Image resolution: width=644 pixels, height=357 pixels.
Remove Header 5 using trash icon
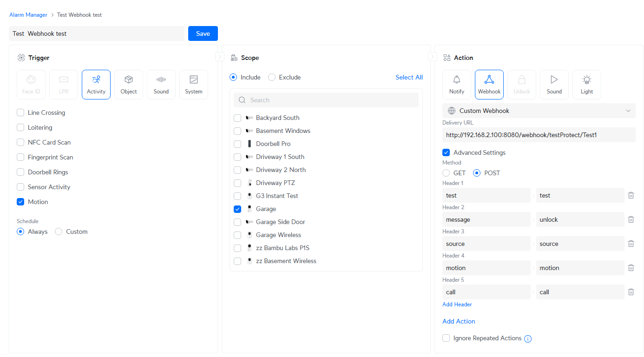(x=631, y=292)
